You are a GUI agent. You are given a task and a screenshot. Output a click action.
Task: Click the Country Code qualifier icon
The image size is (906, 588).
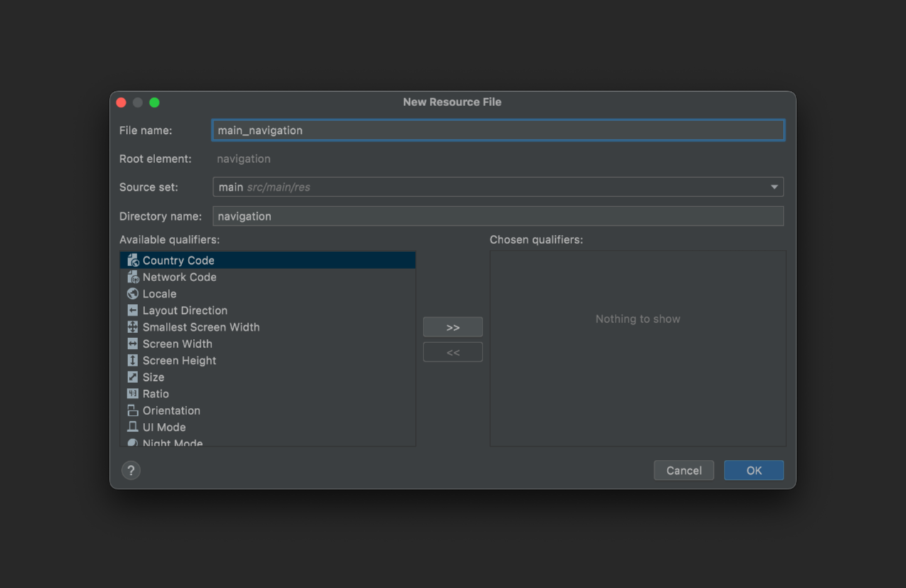tap(132, 261)
